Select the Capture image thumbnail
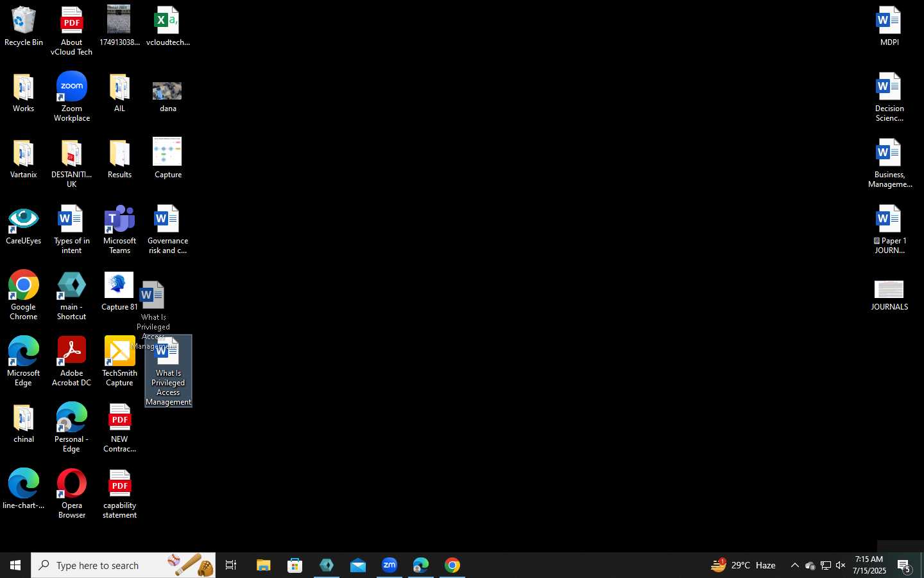The height and width of the screenshot is (578, 924). [167, 158]
